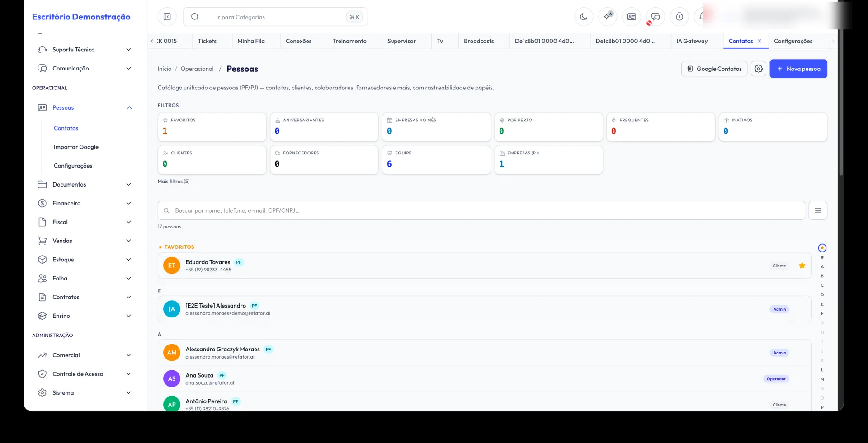Viewport: 868px width, 443px height.
Task: Open Contatos sidebar sub-item
Action: tap(66, 128)
